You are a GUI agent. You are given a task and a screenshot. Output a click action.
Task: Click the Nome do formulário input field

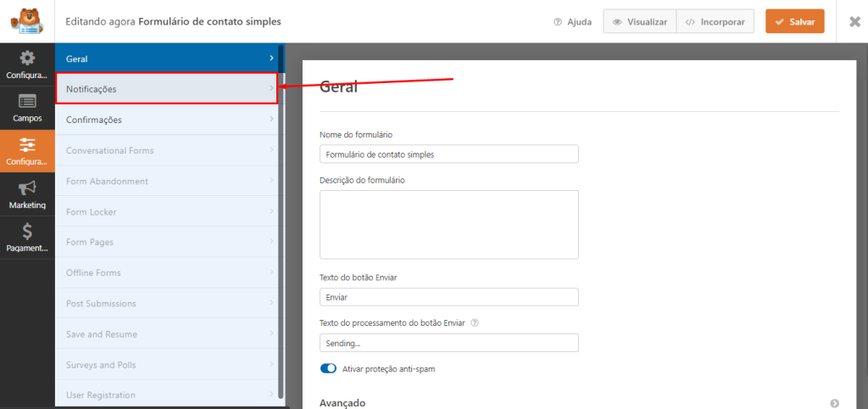(449, 154)
